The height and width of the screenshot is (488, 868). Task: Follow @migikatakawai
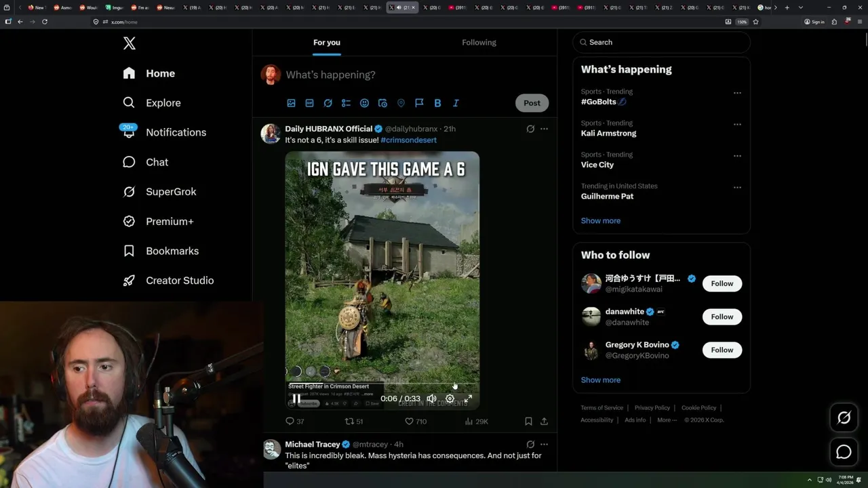coord(722,283)
